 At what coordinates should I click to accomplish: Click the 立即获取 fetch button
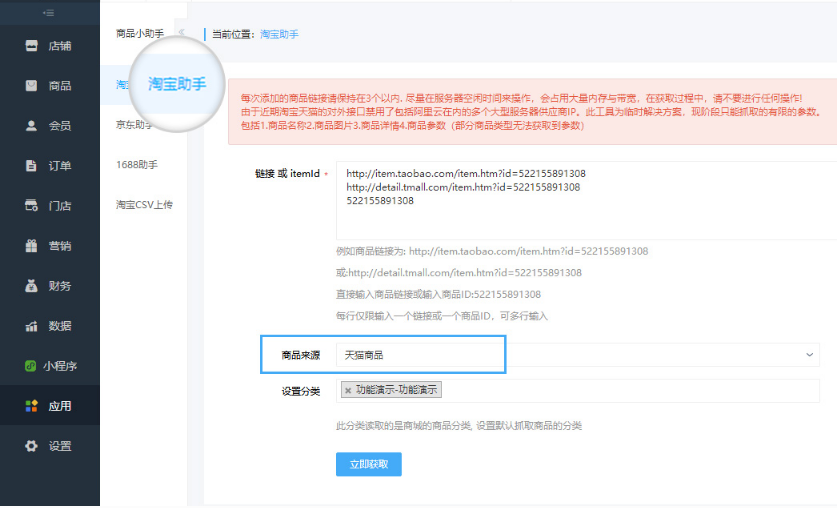point(369,464)
